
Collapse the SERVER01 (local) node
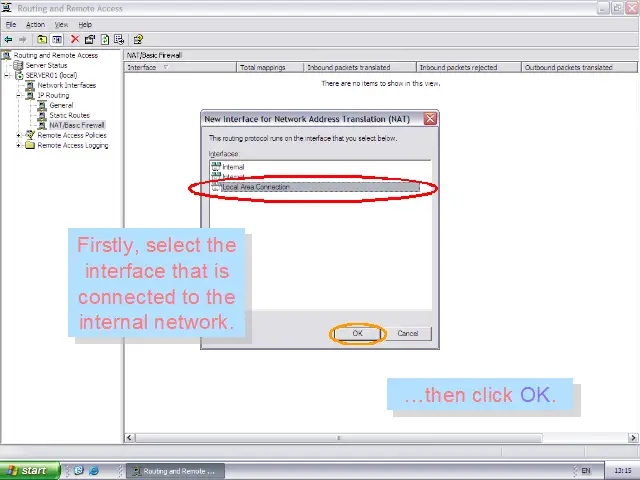coord(7,75)
